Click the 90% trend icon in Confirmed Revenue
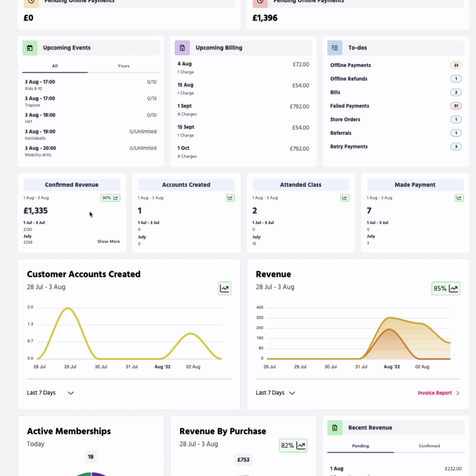This screenshot has height=476, width=476. click(x=110, y=198)
